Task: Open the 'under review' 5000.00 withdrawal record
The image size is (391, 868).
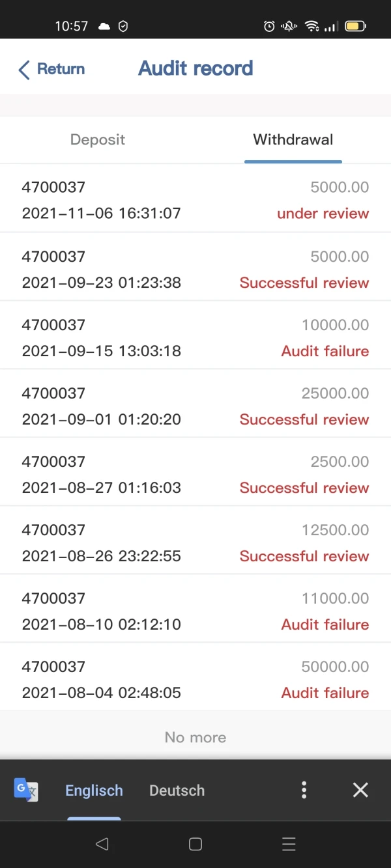Action: click(195, 200)
